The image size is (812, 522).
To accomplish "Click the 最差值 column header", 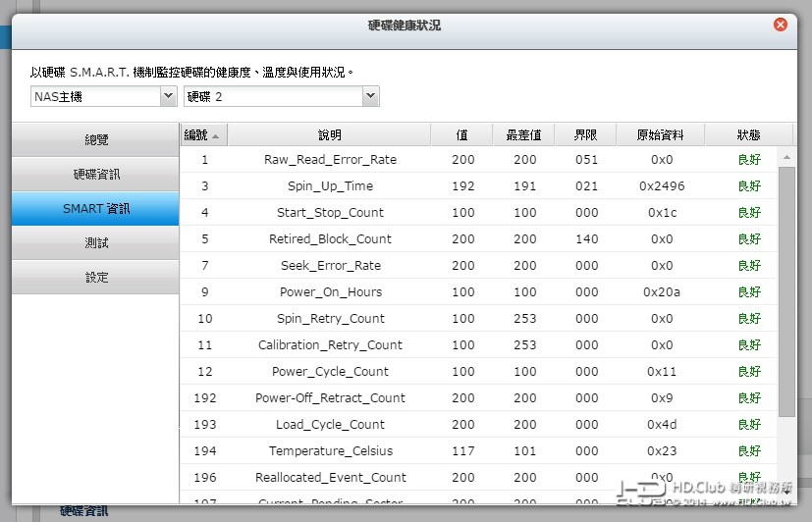I will (x=523, y=135).
